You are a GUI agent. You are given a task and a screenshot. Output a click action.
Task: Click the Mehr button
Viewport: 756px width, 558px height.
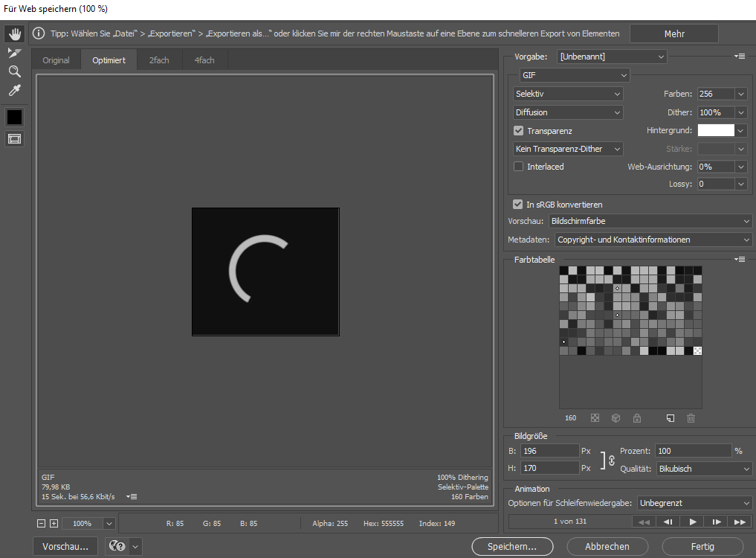(674, 33)
